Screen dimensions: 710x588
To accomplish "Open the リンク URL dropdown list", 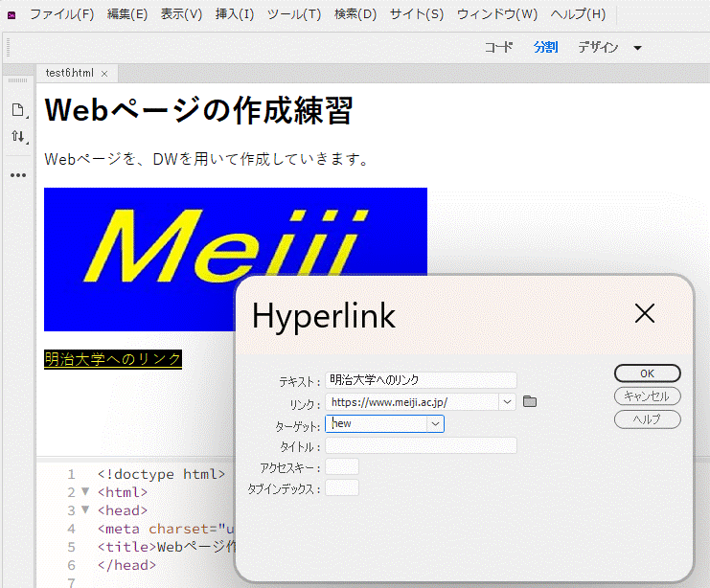I will tap(507, 402).
